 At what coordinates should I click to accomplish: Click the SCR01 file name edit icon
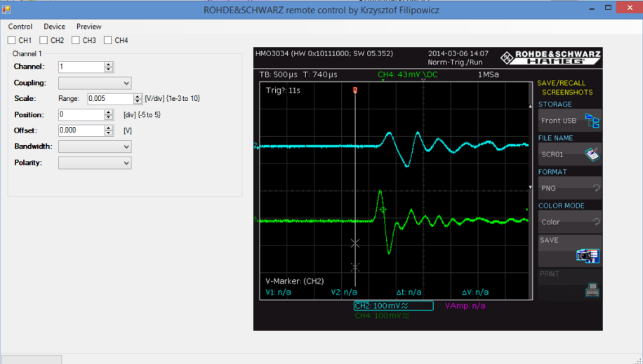(592, 154)
